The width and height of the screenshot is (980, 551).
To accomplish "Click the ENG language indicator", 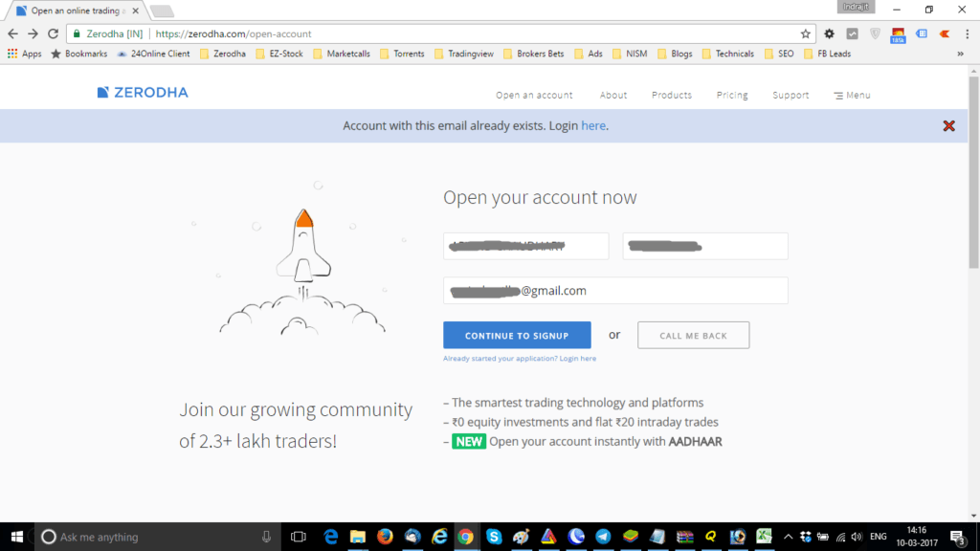I will tap(879, 537).
